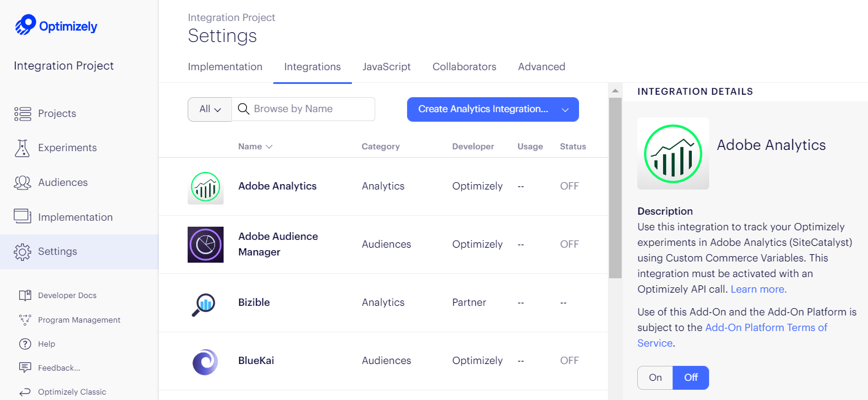Click the Partner developer cell for Bizible
Screen dimensions: 868x400
point(469,302)
